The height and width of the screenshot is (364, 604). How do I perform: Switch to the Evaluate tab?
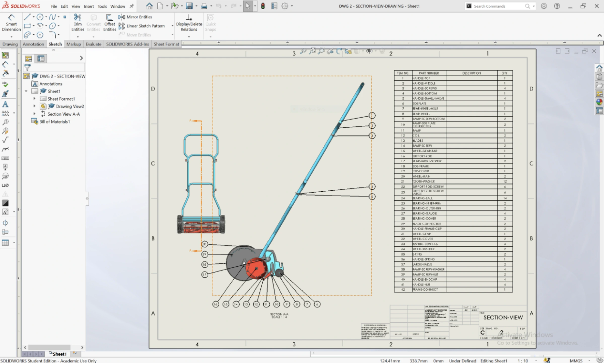[93, 44]
